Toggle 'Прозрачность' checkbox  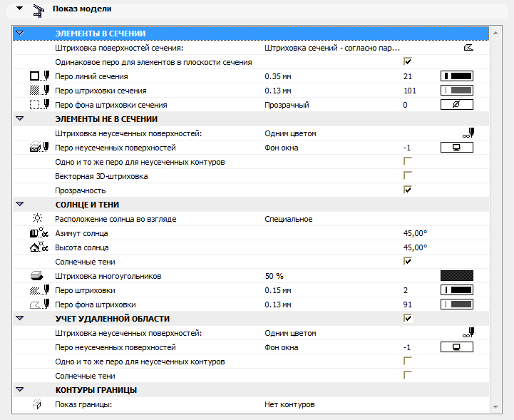tap(408, 190)
